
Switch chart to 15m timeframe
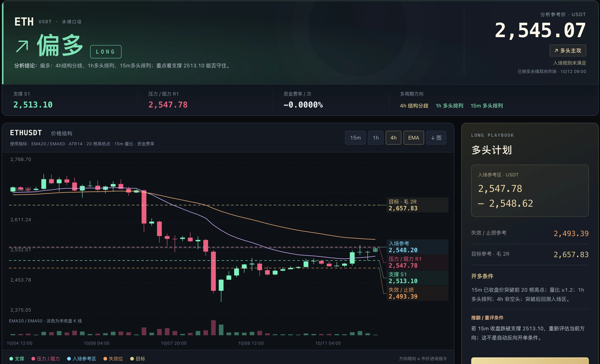point(355,138)
